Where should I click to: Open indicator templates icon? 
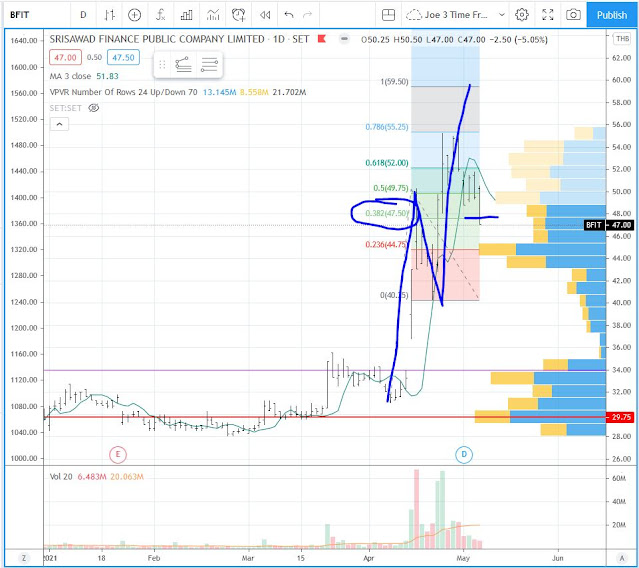[213, 15]
